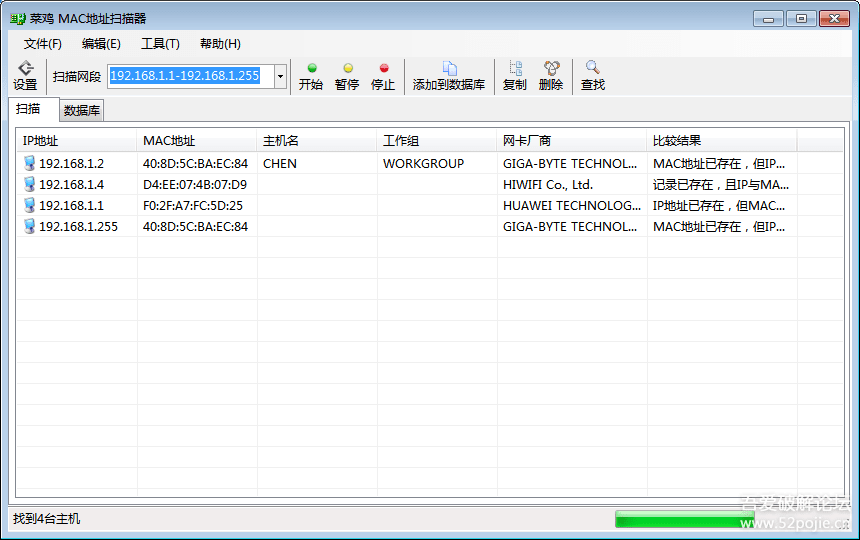
Task: Sort by the 工作组 column header
Action: (x=437, y=141)
